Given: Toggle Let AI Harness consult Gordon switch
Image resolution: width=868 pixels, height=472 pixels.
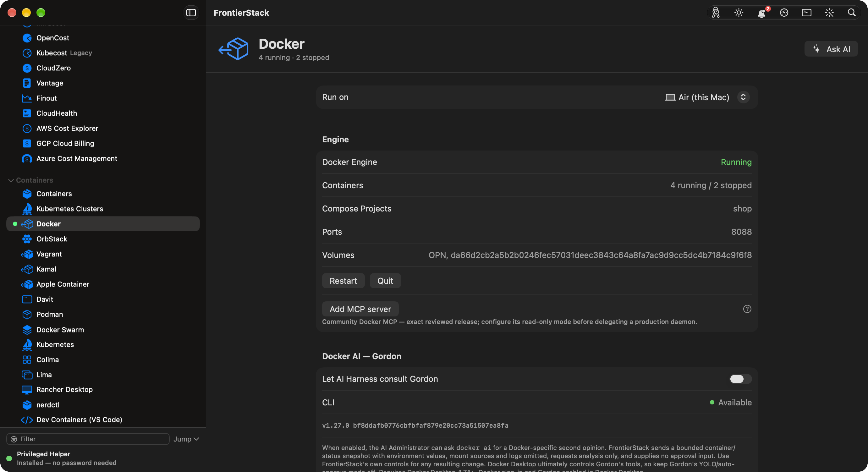Looking at the screenshot, I should [x=740, y=379].
